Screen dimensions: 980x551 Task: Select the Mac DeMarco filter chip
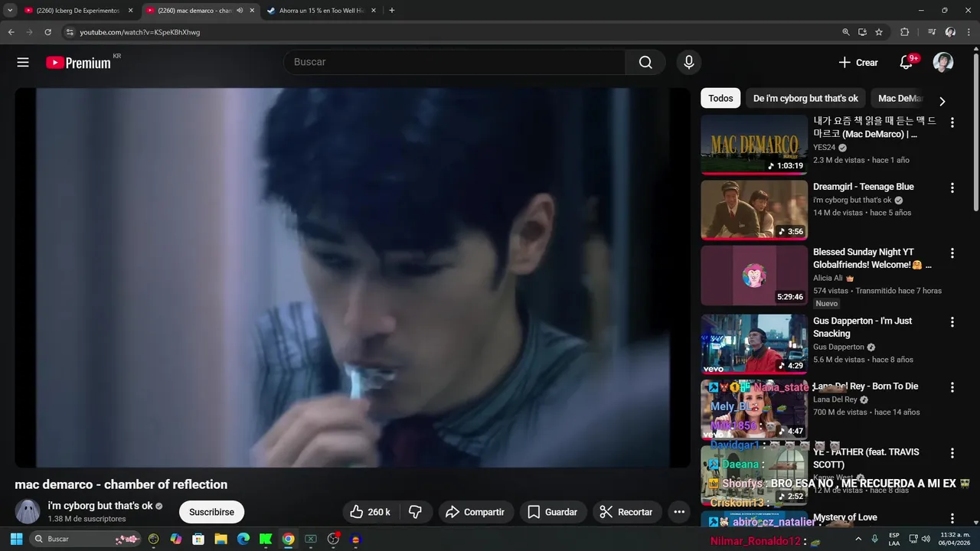(x=900, y=98)
